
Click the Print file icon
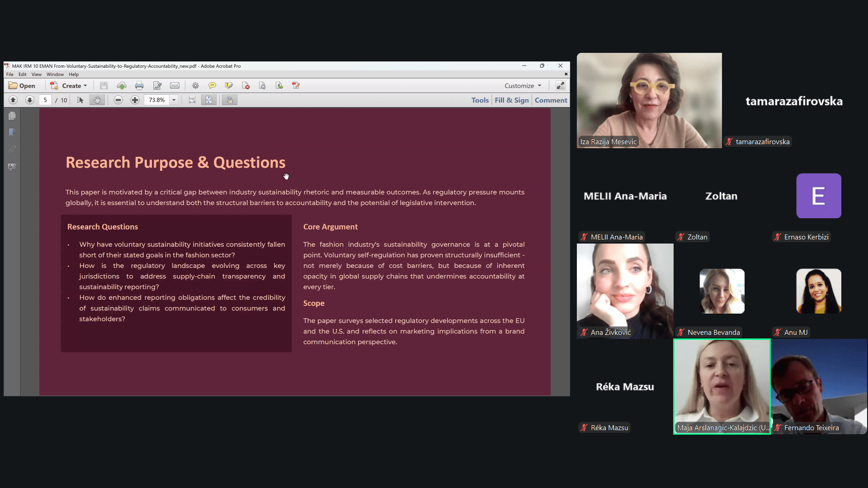139,85
